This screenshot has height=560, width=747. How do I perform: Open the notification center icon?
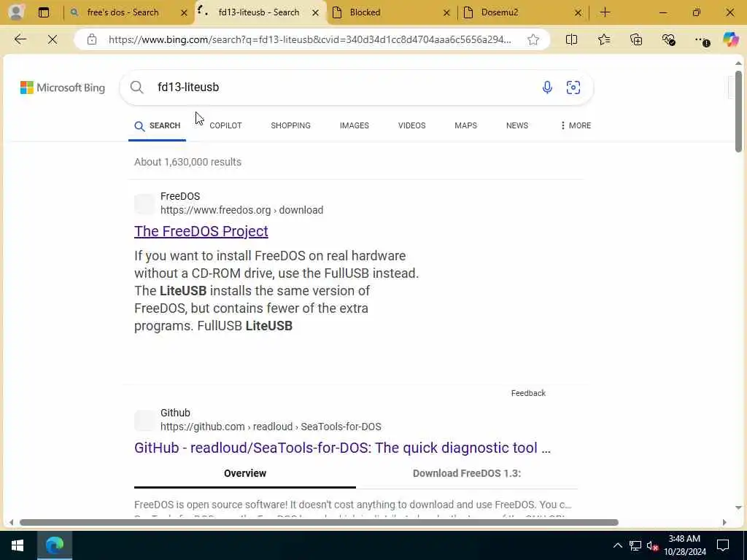pyautogui.click(x=723, y=545)
